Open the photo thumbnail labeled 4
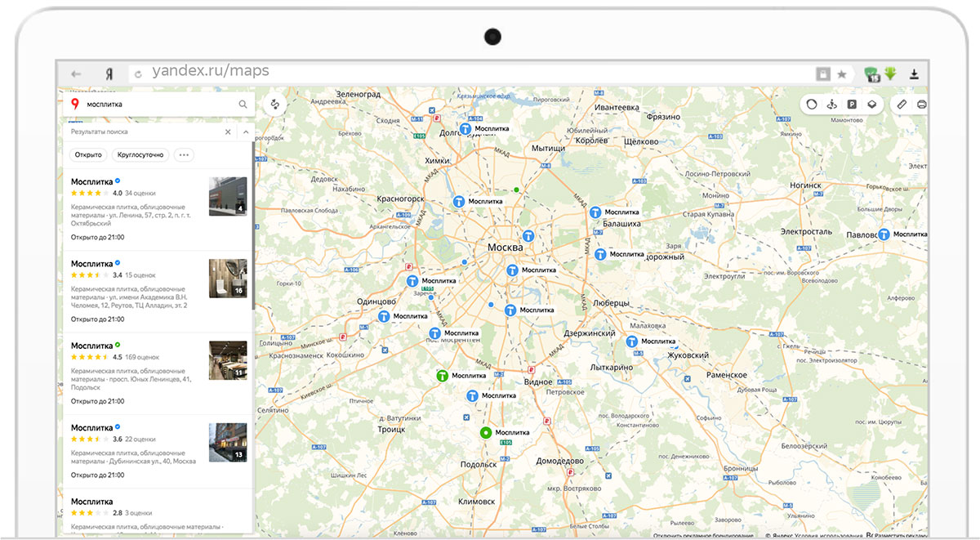Screen dimensions: 980x540 click(x=228, y=196)
